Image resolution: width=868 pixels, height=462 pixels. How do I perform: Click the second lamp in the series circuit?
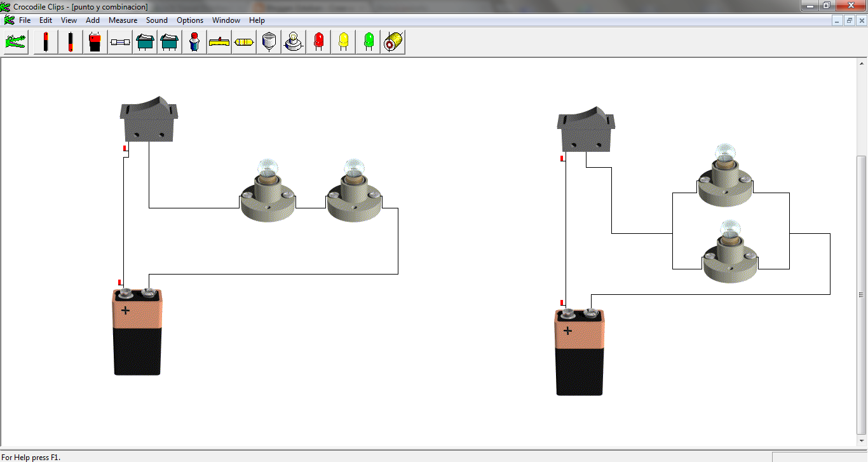pos(354,191)
